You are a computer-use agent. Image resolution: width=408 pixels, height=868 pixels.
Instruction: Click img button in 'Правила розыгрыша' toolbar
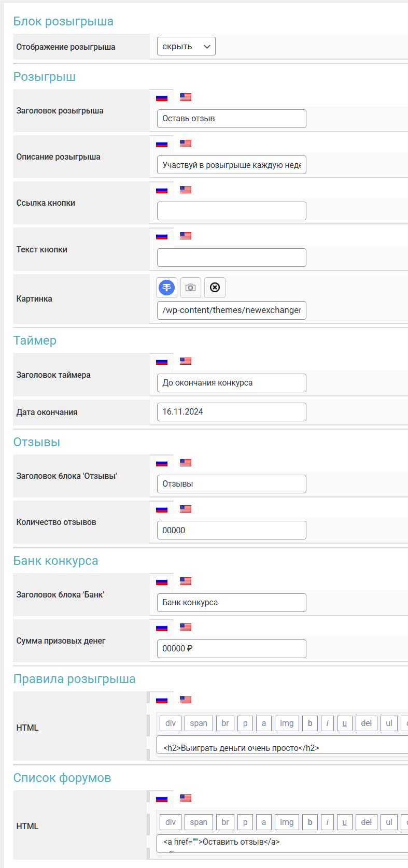(287, 723)
